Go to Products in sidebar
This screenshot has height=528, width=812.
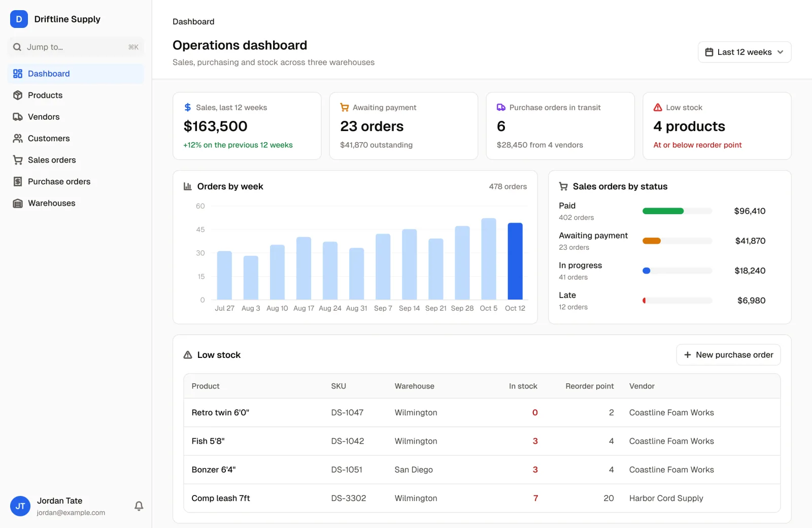tap(76, 95)
